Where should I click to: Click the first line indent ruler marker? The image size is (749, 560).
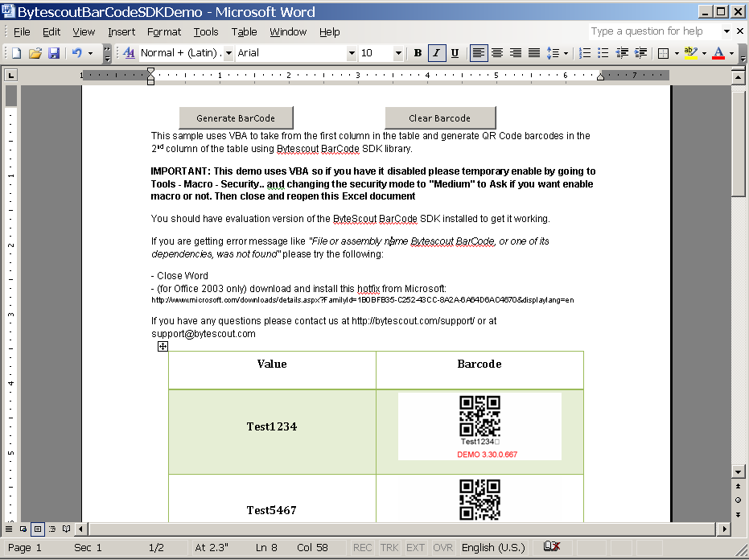(x=151, y=71)
